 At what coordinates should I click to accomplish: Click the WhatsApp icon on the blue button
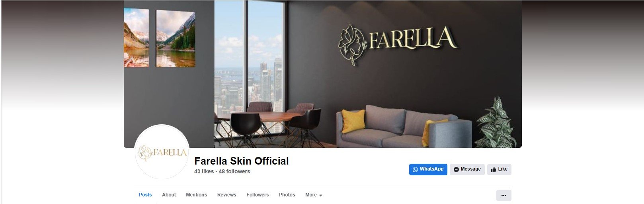(415, 169)
